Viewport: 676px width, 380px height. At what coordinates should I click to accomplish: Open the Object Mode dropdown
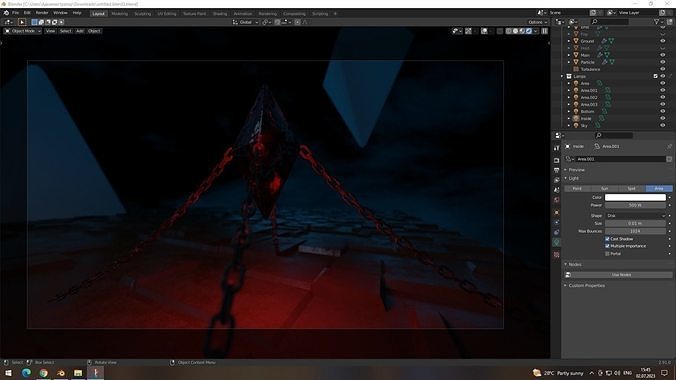(x=23, y=31)
